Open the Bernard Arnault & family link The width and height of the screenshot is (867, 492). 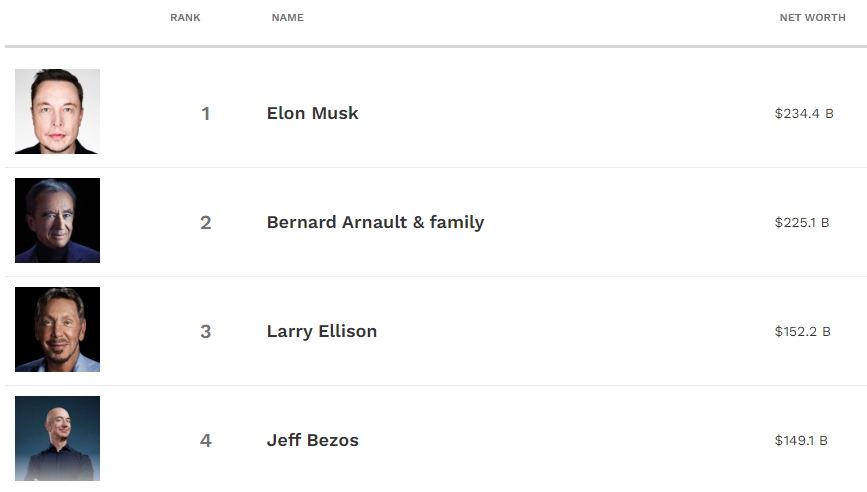pyautogui.click(x=375, y=222)
